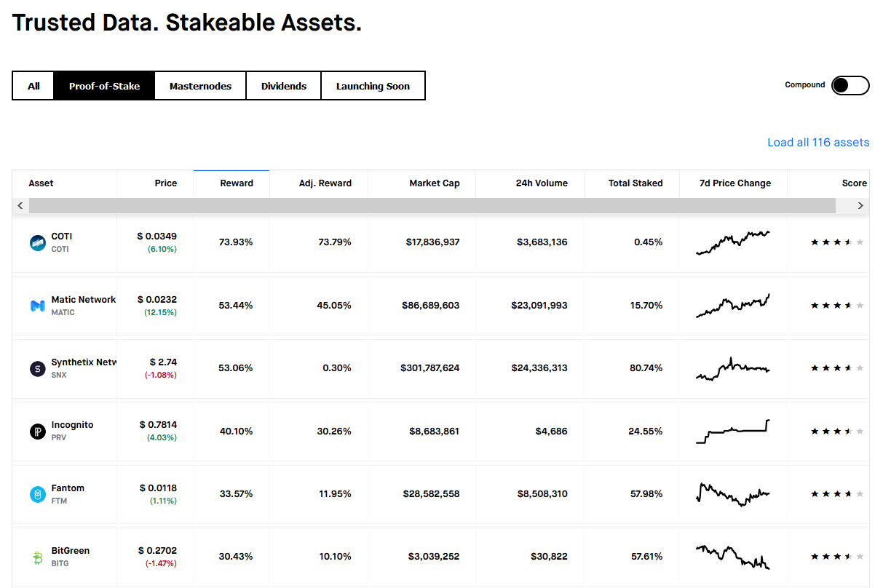This screenshot has height=588, width=891.
Task: Sort by the Score column header
Action: point(855,183)
